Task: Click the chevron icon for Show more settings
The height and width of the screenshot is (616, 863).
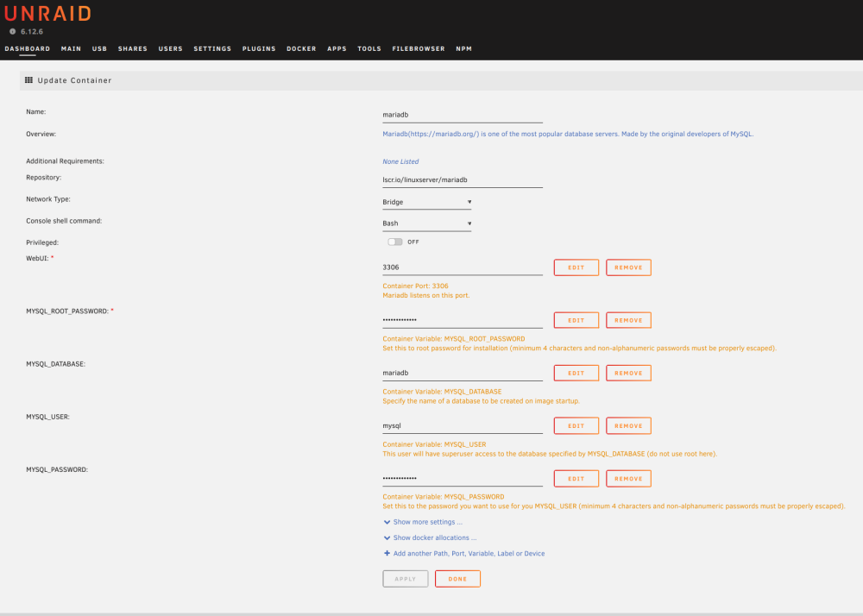Action: (x=387, y=522)
